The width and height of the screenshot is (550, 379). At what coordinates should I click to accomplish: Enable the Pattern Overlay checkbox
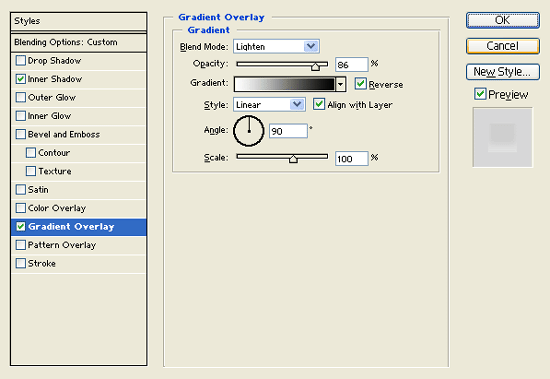tap(21, 245)
